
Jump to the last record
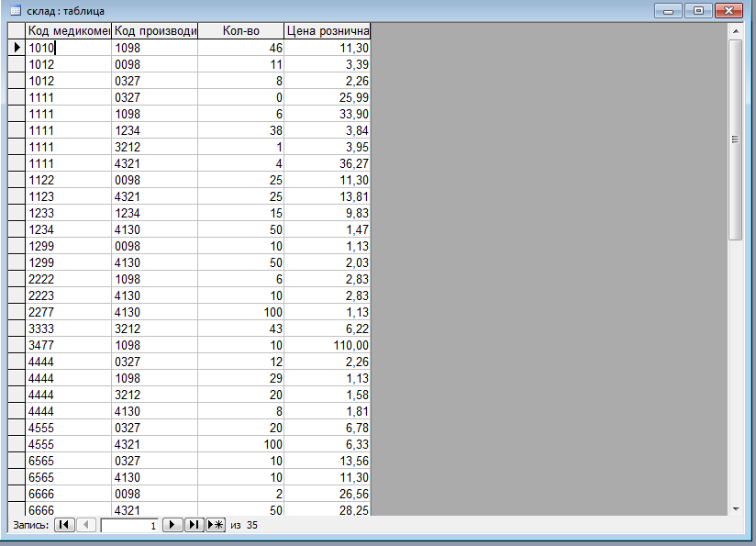(x=194, y=525)
